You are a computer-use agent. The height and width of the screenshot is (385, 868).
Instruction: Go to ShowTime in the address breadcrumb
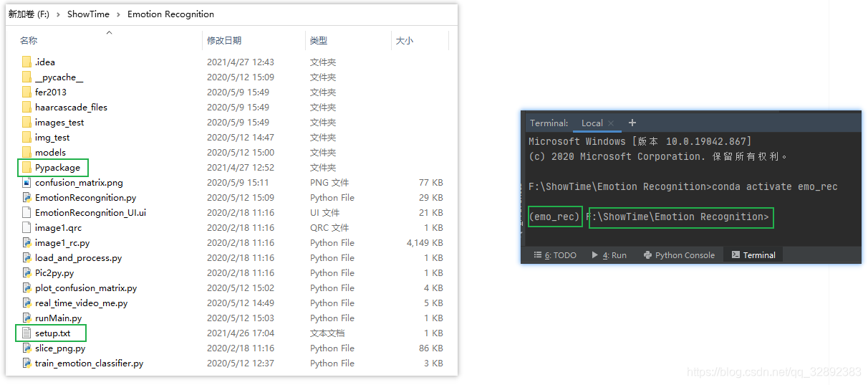[88, 14]
